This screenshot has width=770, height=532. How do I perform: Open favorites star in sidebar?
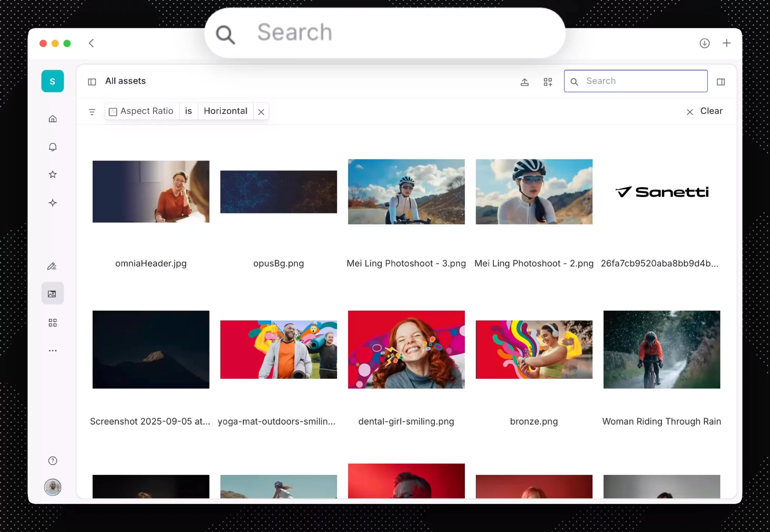pos(53,174)
